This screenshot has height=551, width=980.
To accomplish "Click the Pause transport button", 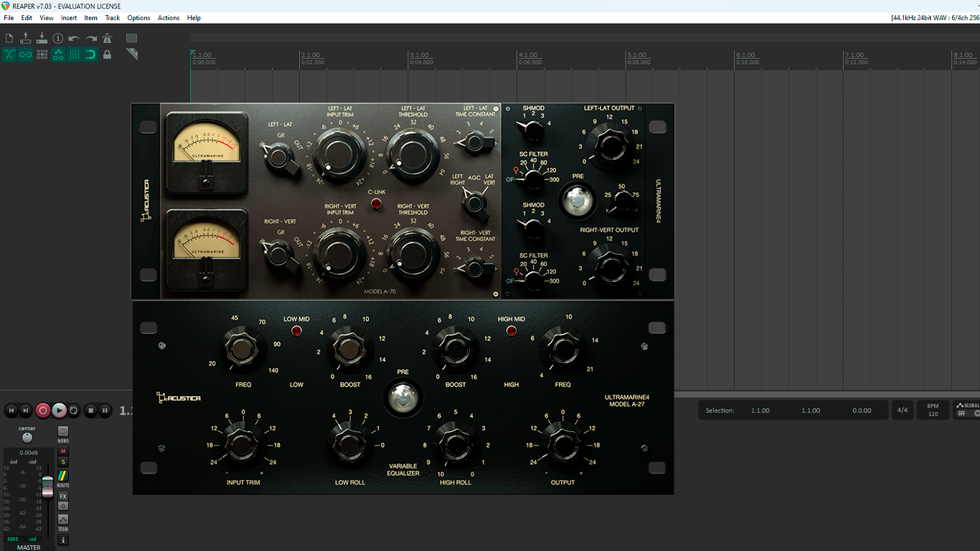I will pos(105,410).
